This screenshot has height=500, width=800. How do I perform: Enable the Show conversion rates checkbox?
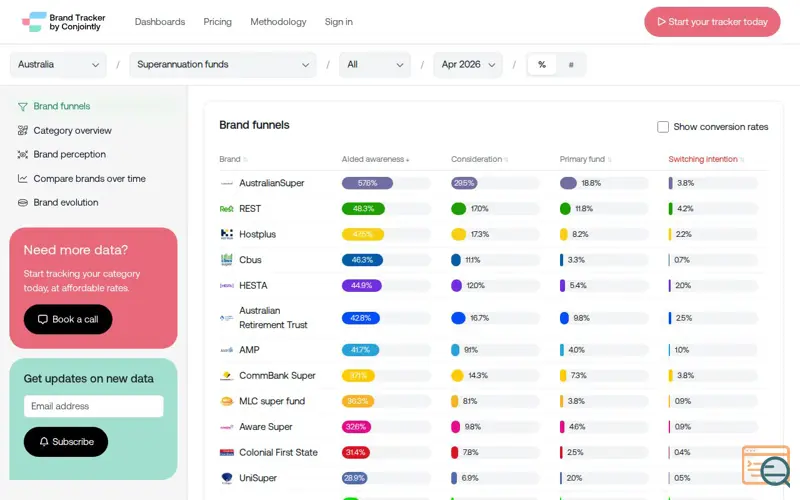(663, 127)
